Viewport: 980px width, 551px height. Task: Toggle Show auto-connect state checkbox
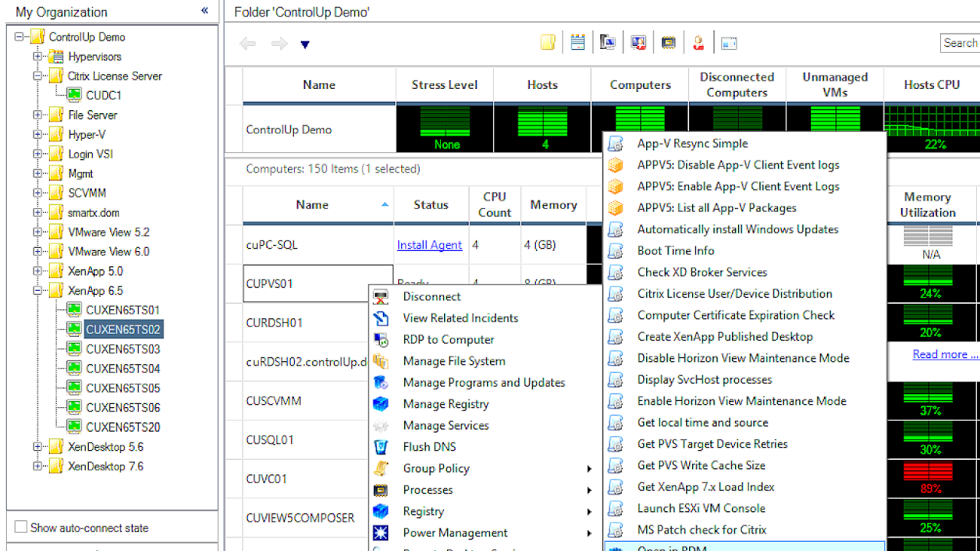pos(21,527)
